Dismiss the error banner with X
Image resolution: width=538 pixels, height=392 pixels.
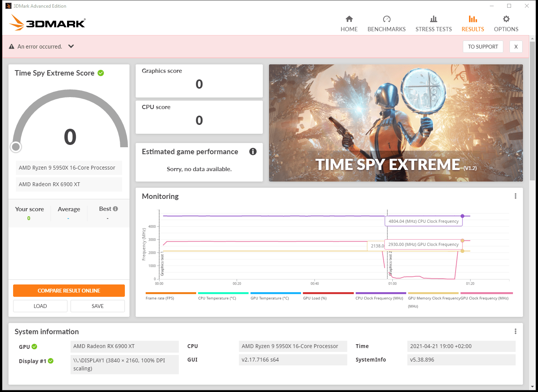516,47
